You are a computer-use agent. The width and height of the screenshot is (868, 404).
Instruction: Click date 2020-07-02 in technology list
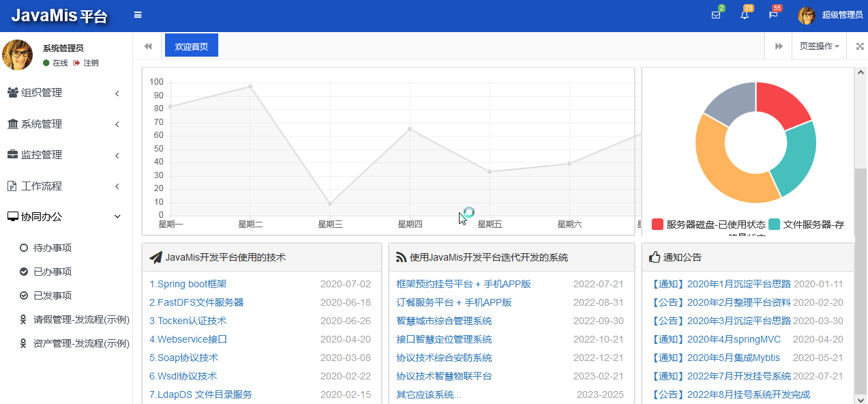[346, 284]
